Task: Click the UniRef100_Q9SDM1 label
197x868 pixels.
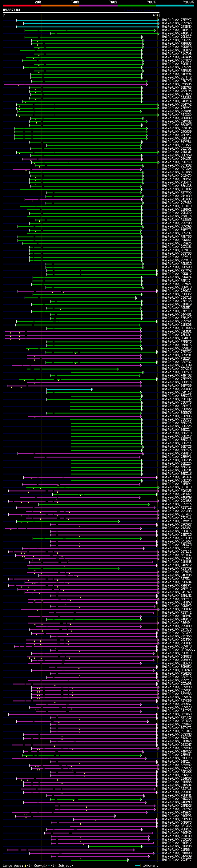Action: pyautogui.click(x=176, y=792)
